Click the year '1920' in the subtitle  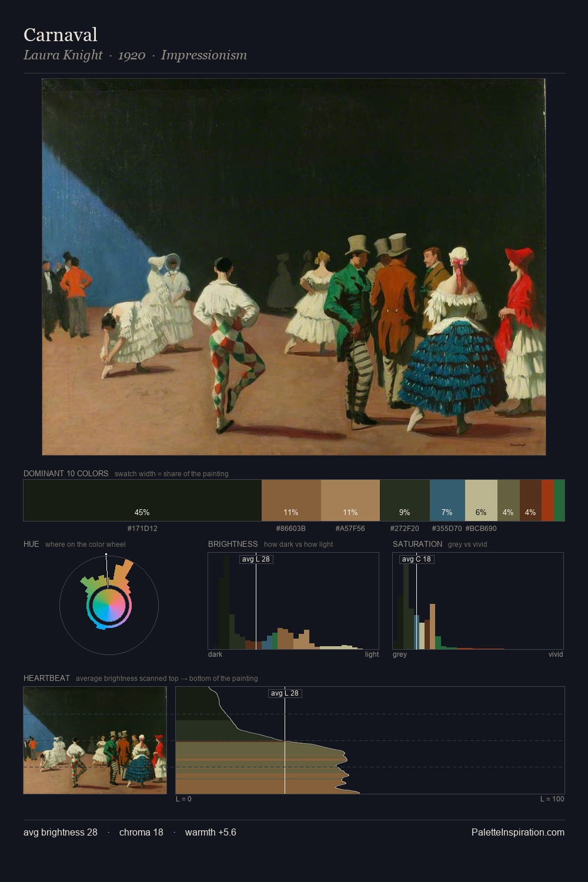pyautogui.click(x=132, y=55)
